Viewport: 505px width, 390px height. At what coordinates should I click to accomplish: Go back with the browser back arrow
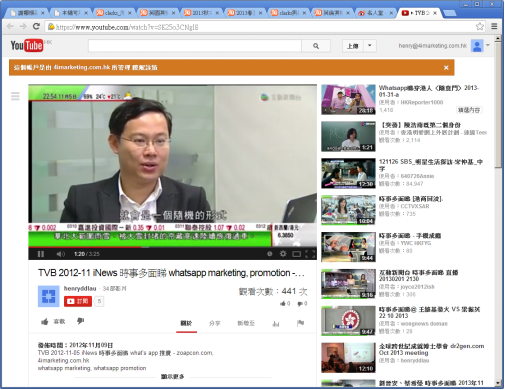(10, 26)
